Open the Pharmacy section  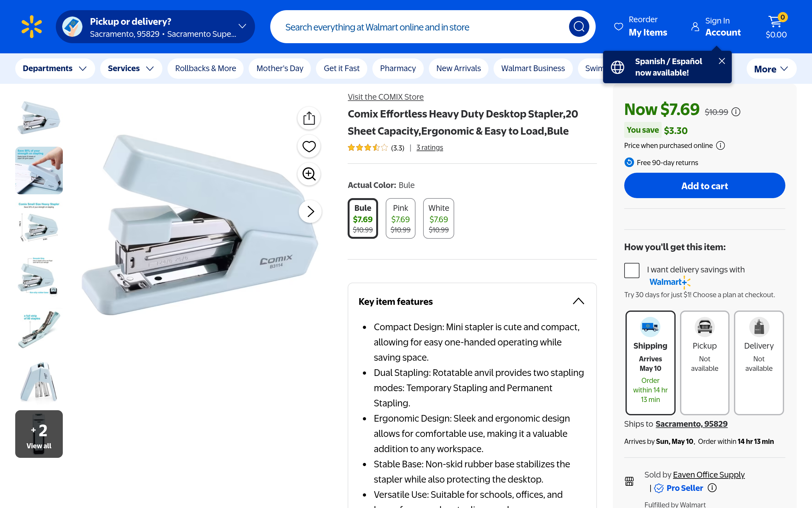click(x=398, y=69)
